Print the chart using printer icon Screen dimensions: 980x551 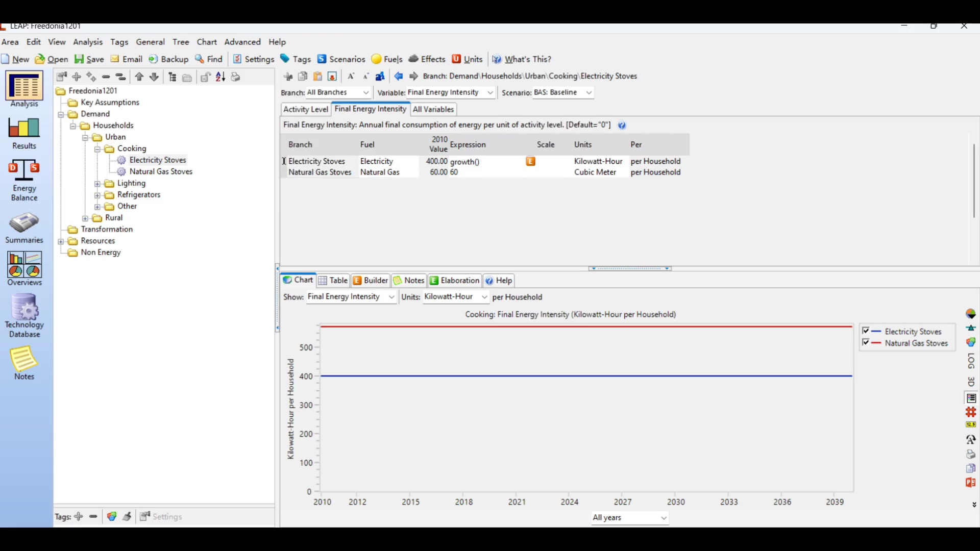pos(971,454)
